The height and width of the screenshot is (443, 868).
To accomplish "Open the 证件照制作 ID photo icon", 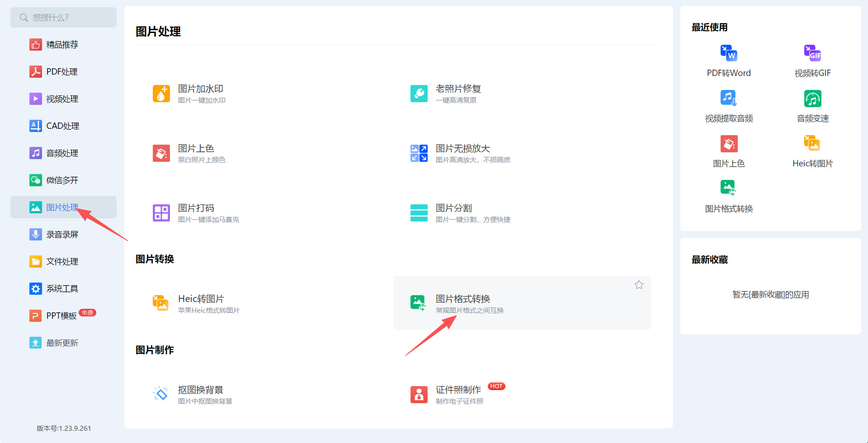I will tap(419, 394).
